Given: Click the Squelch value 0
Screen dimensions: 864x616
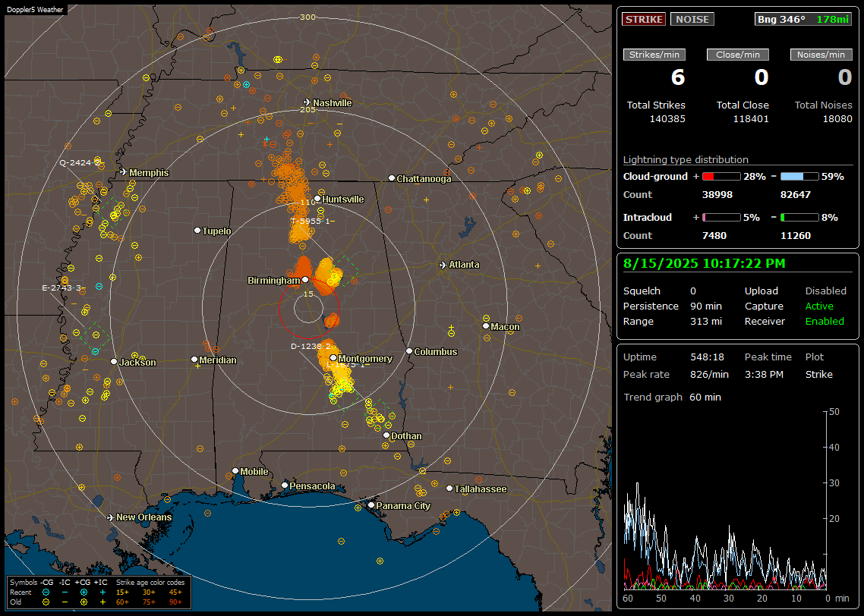Looking at the screenshot, I should tap(693, 291).
